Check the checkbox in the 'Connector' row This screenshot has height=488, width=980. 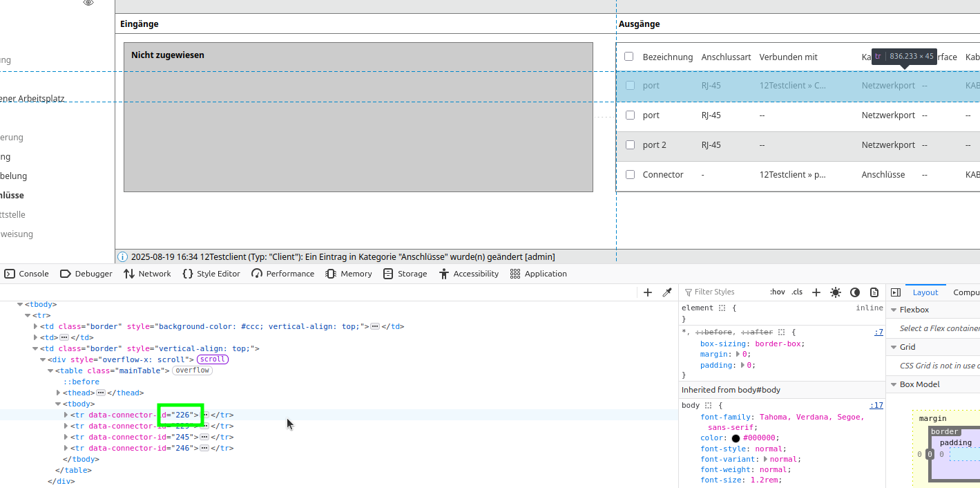[x=630, y=175]
